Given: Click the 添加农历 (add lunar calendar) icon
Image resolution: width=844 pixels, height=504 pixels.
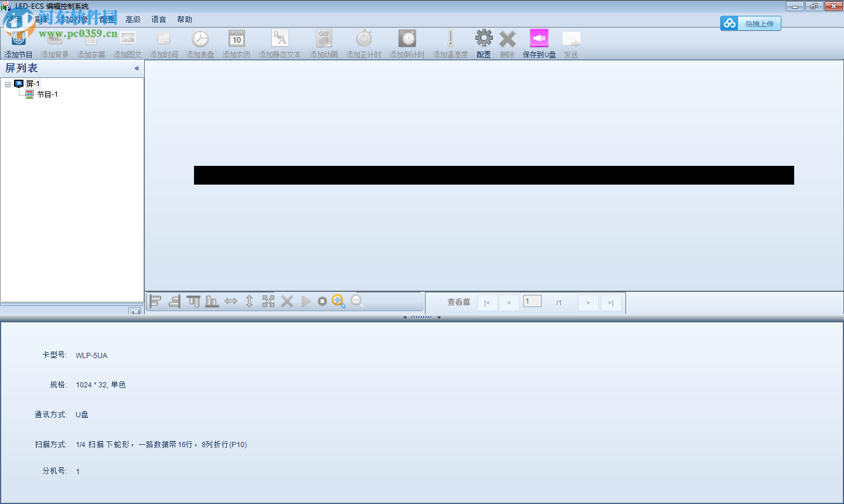Looking at the screenshot, I should tap(237, 39).
